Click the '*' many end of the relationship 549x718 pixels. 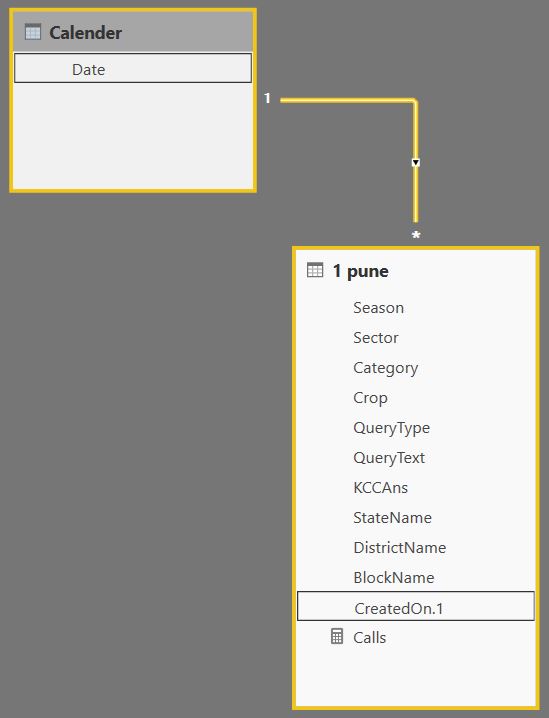416,235
